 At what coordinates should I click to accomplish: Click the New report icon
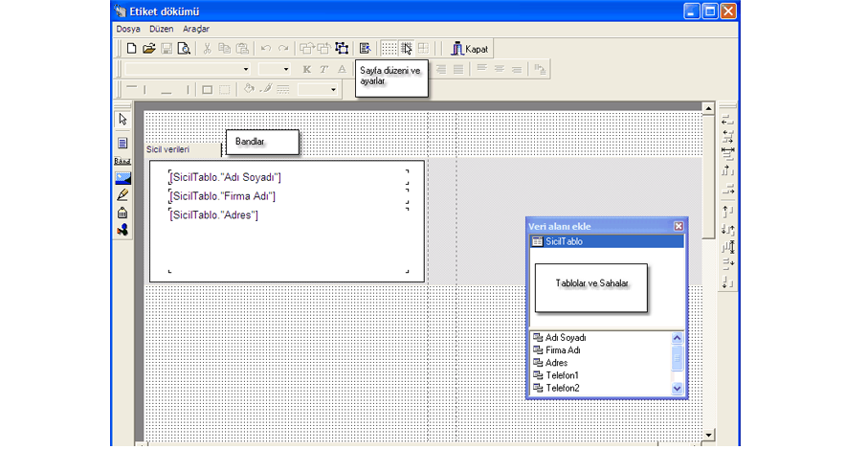tap(131, 48)
